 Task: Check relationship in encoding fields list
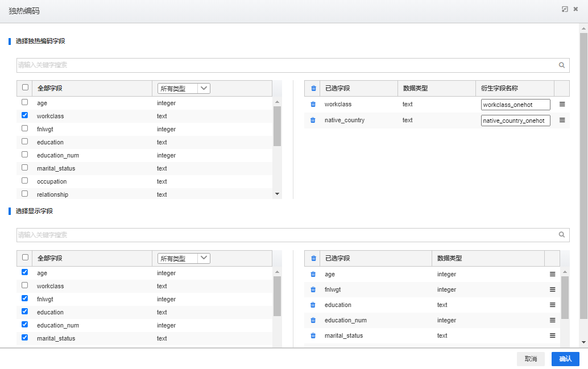tap(25, 194)
